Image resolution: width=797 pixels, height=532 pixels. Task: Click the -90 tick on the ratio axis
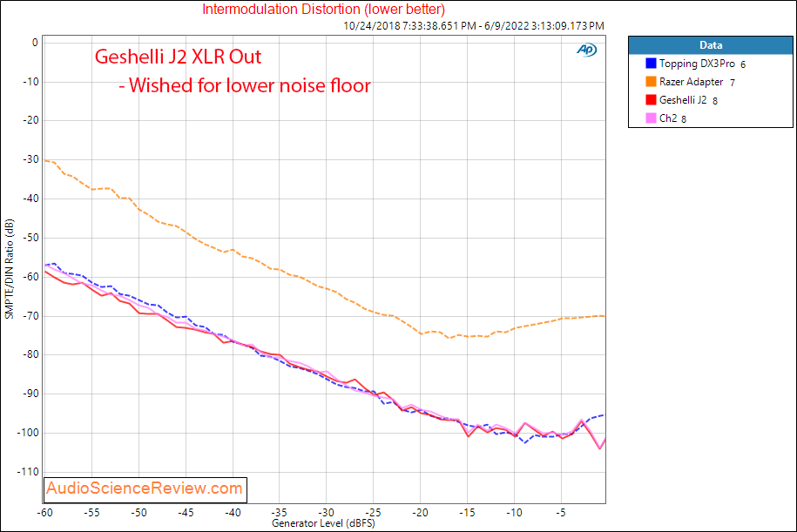point(31,394)
